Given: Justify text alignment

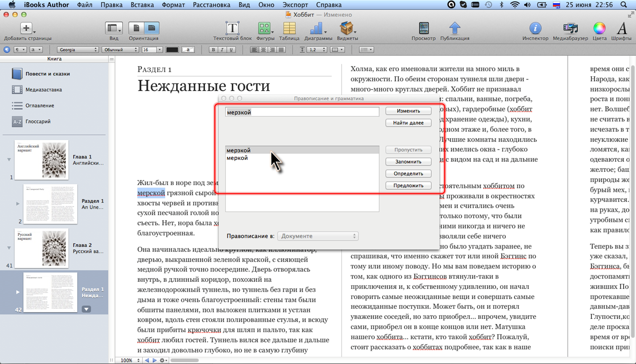Looking at the screenshot, I should [281, 50].
